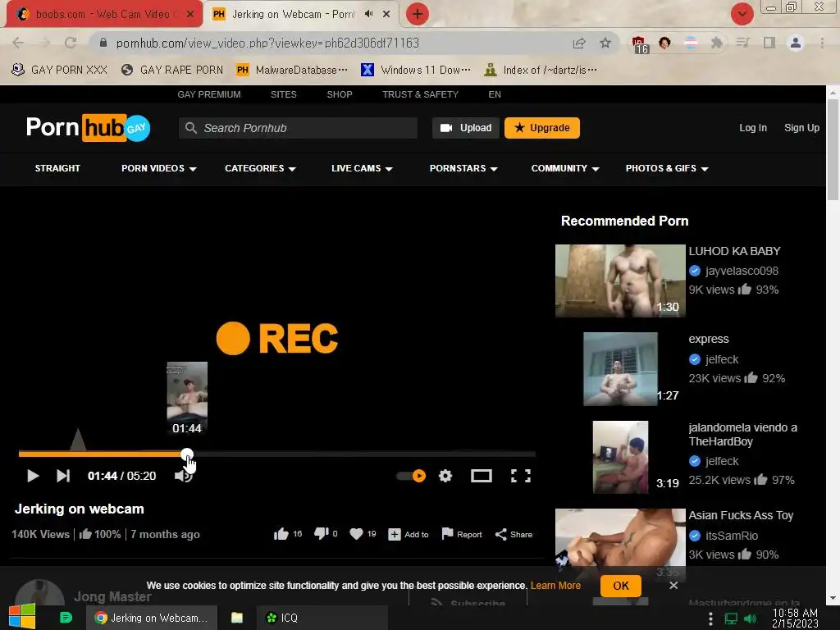Select the STRAIGHT navigation item
The width and height of the screenshot is (840, 630).
click(57, 168)
